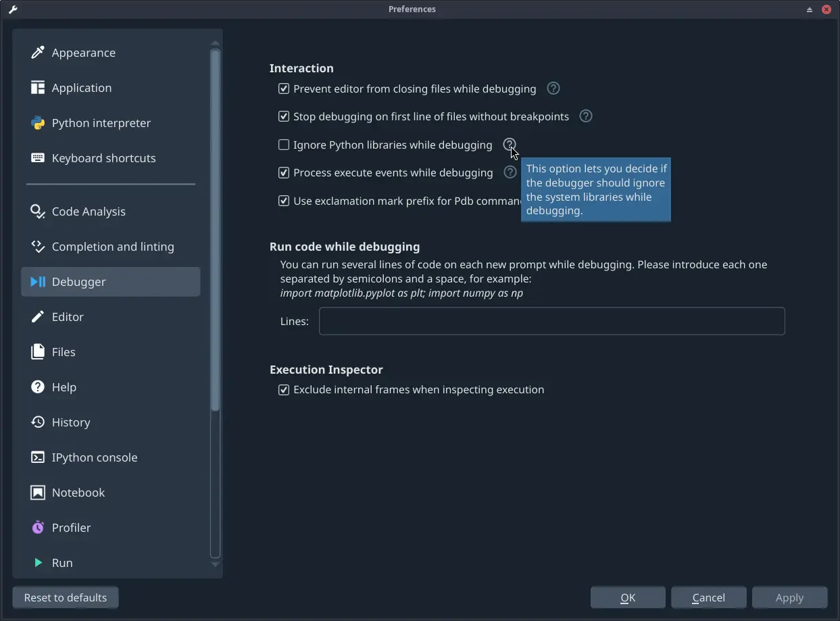Image resolution: width=840 pixels, height=621 pixels.
Task: Click the help icon beside 'Stop debugging on first line'
Action: pyautogui.click(x=585, y=116)
